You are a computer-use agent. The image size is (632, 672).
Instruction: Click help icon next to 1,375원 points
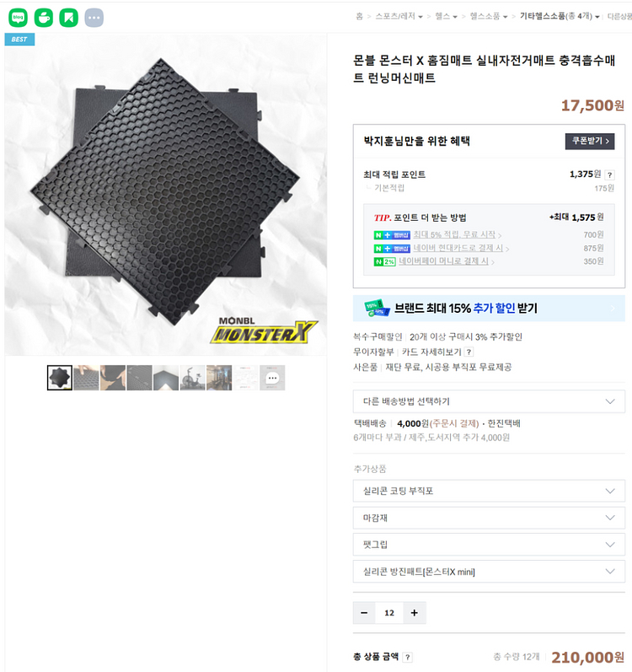(610, 175)
